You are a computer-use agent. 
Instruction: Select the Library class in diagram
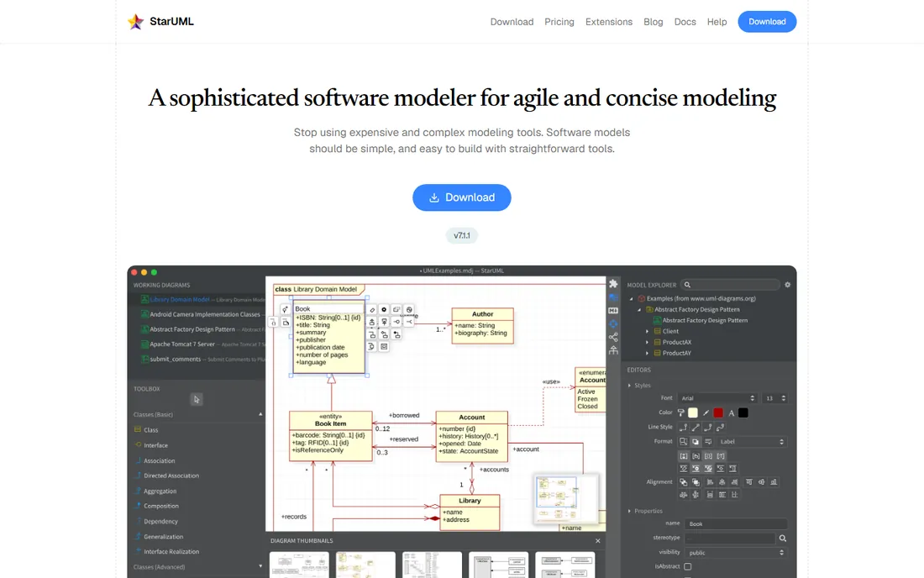470,512
